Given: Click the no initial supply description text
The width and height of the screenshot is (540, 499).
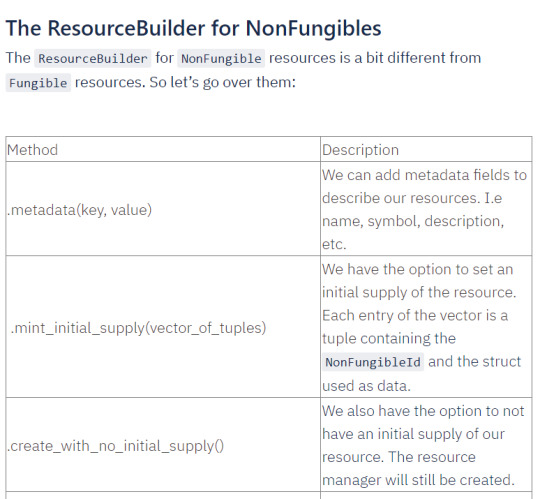Looking at the screenshot, I should click(423, 445).
